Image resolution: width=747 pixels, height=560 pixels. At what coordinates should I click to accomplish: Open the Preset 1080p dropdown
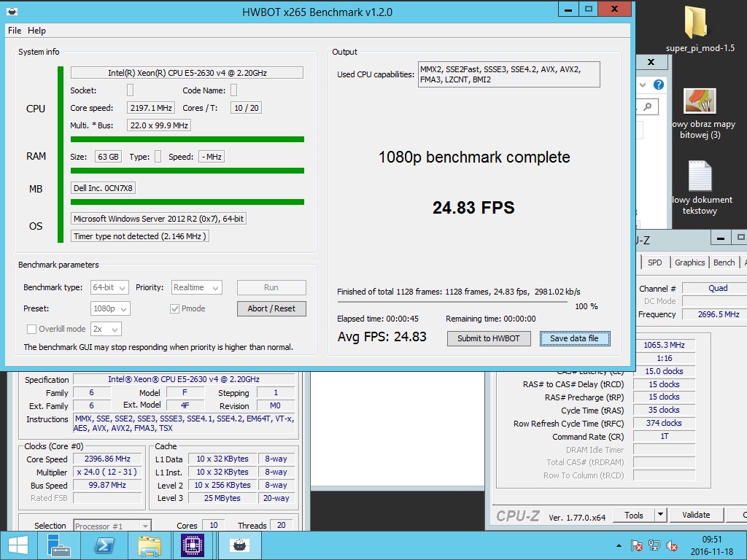(x=111, y=308)
